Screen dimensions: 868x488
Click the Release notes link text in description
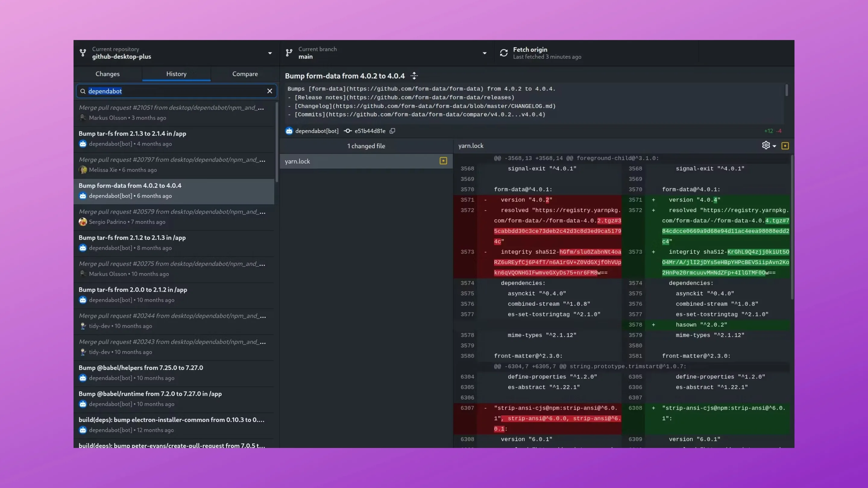404,98
